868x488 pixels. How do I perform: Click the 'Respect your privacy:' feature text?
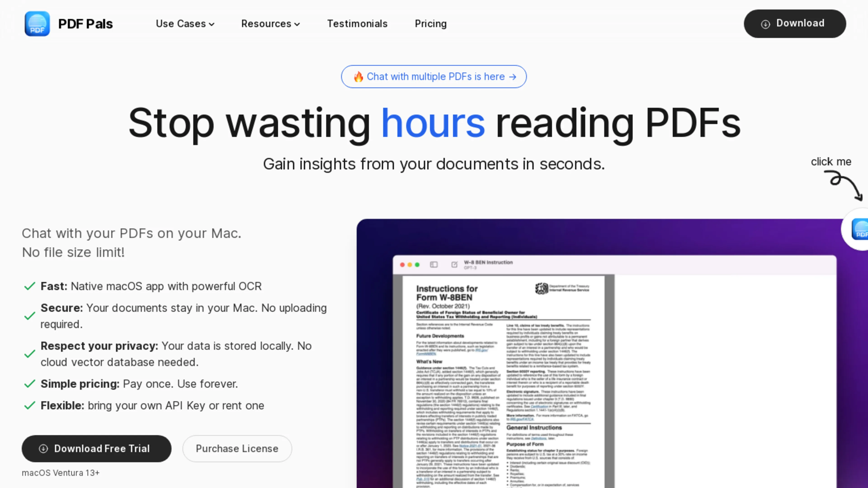pos(99,346)
